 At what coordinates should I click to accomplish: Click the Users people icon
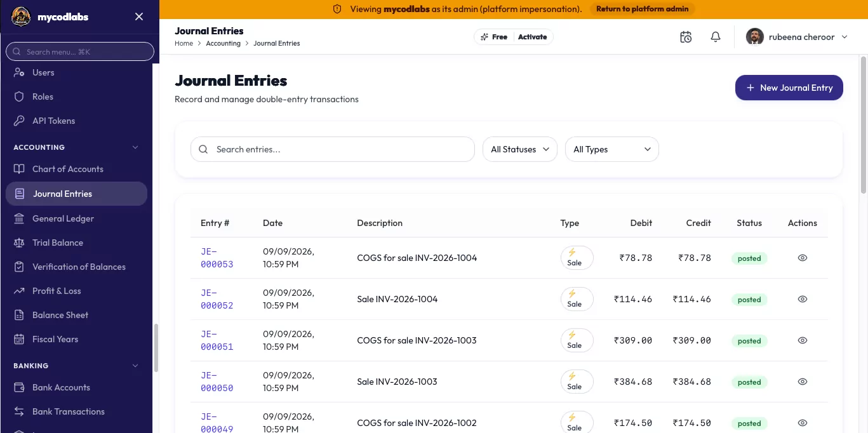[x=19, y=72]
